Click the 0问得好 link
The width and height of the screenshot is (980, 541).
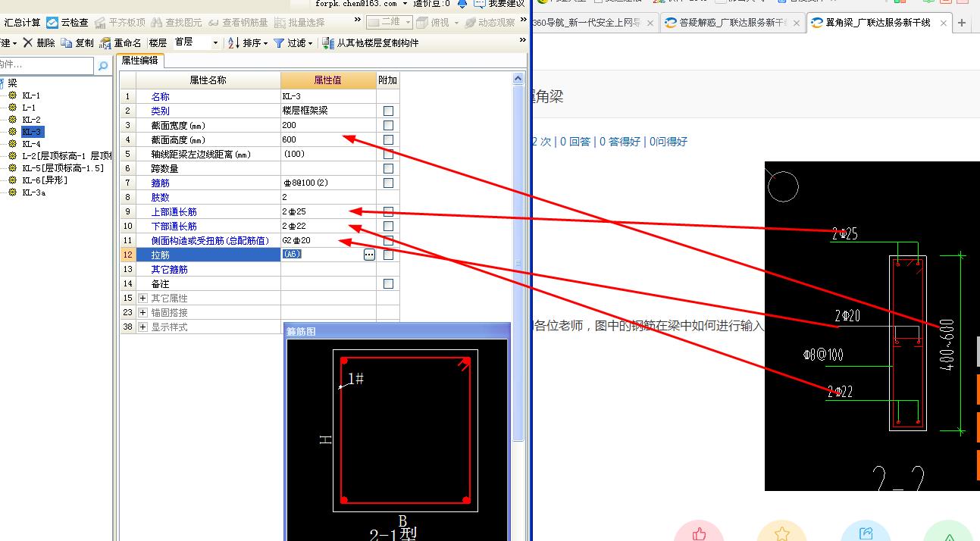point(668,142)
